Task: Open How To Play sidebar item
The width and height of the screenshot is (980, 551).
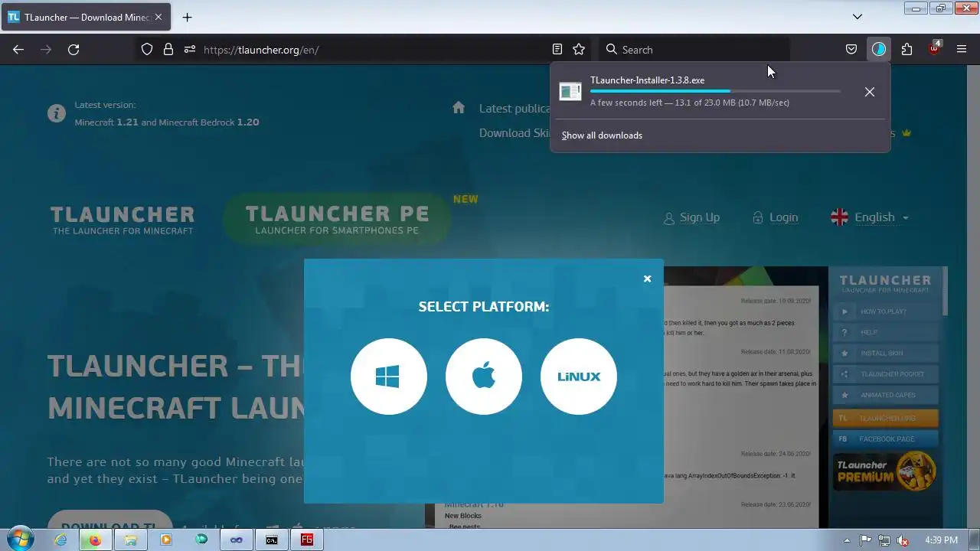Action: [x=885, y=311]
